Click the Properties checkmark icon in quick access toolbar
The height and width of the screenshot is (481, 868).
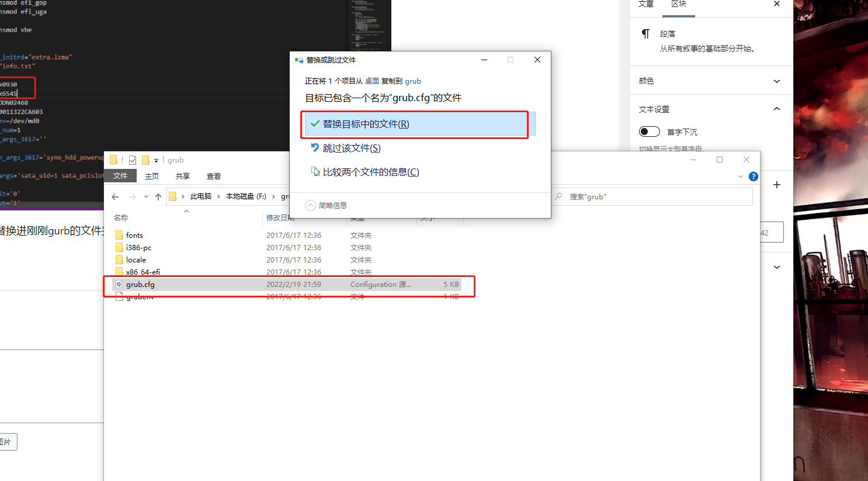tap(133, 160)
